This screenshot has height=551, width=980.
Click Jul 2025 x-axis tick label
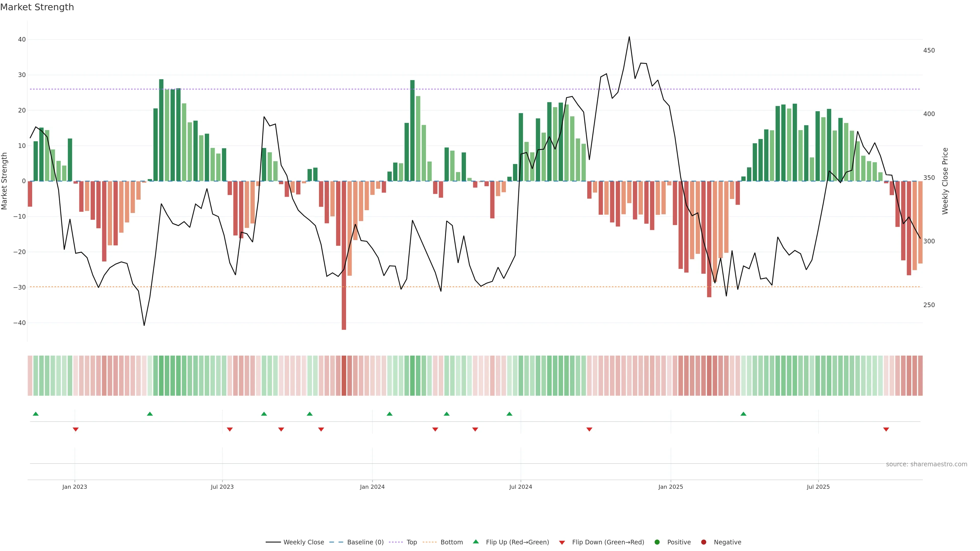tap(818, 487)
